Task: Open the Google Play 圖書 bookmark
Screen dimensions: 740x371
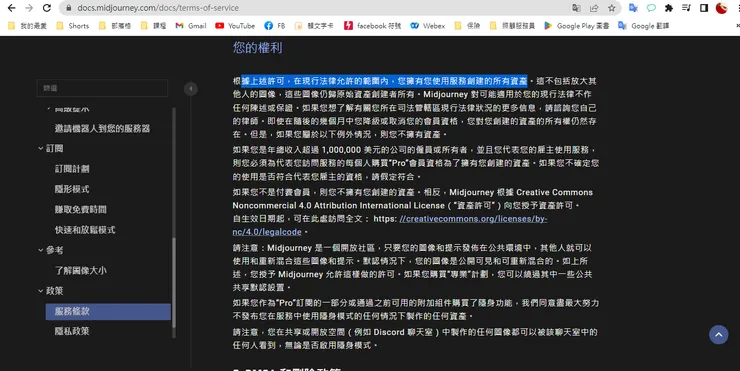Action: pyautogui.click(x=577, y=26)
